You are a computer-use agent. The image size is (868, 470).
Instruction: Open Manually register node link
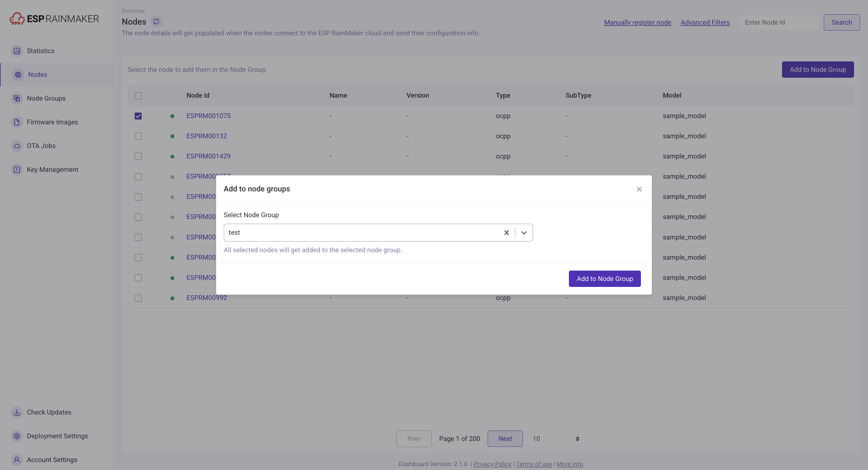638,22
